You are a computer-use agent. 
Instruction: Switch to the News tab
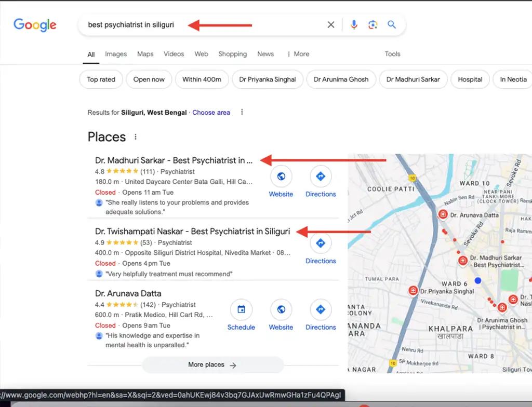pyautogui.click(x=265, y=54)
